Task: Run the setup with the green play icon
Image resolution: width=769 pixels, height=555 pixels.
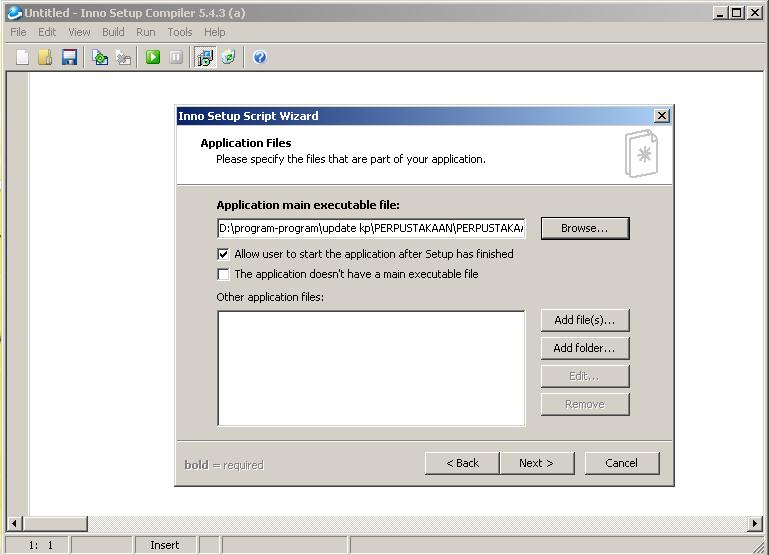Action: 153,57
